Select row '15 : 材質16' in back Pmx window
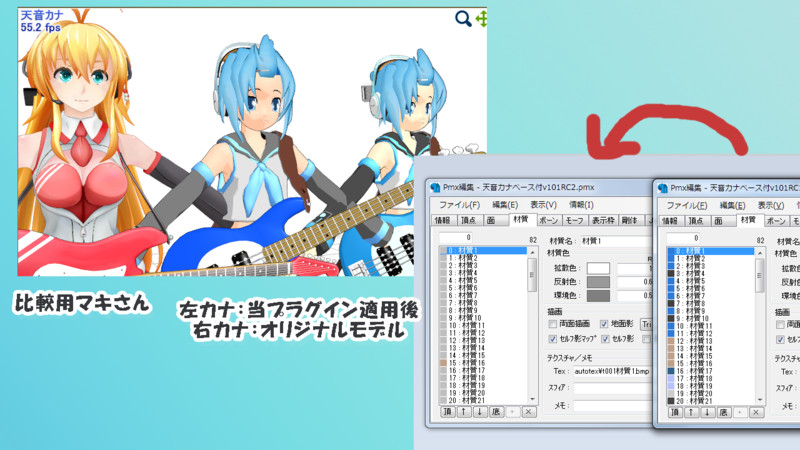 pos(483,363)
